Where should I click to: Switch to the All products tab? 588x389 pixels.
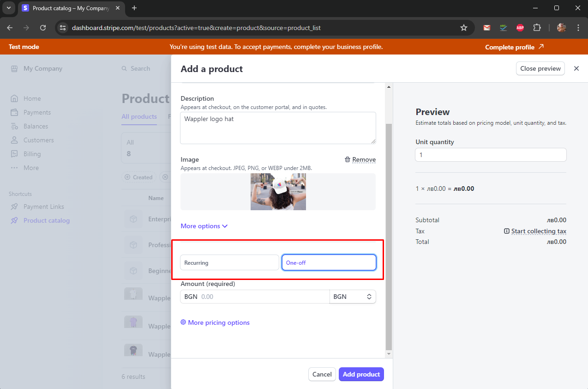139,116
